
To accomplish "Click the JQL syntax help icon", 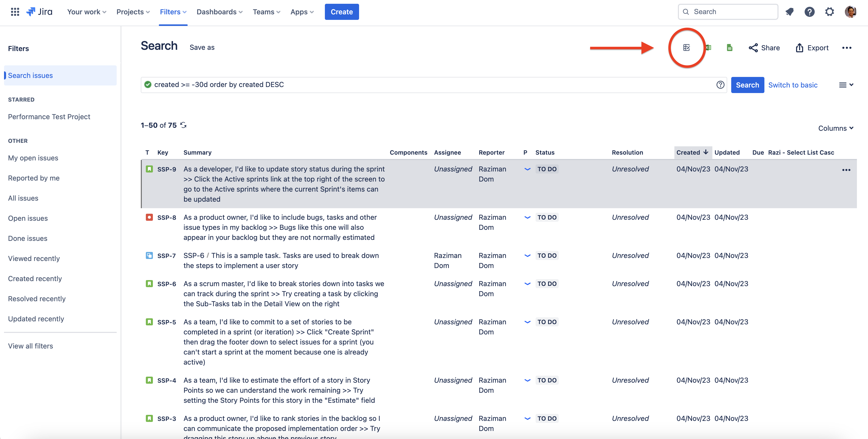I will [x=720, y=85].
